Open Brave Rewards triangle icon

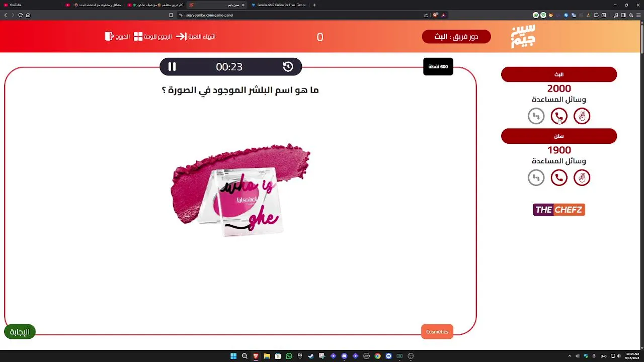[x=443, y=15]
